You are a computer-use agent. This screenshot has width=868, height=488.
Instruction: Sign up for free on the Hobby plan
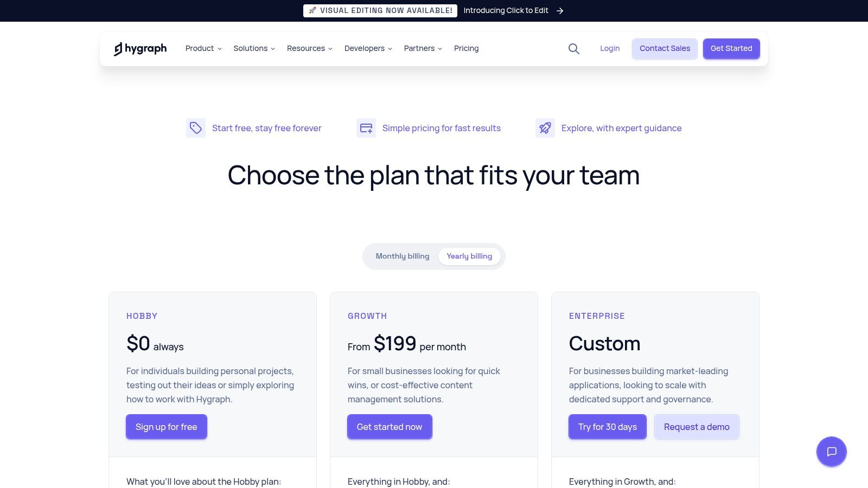click(x=166, y=427)
